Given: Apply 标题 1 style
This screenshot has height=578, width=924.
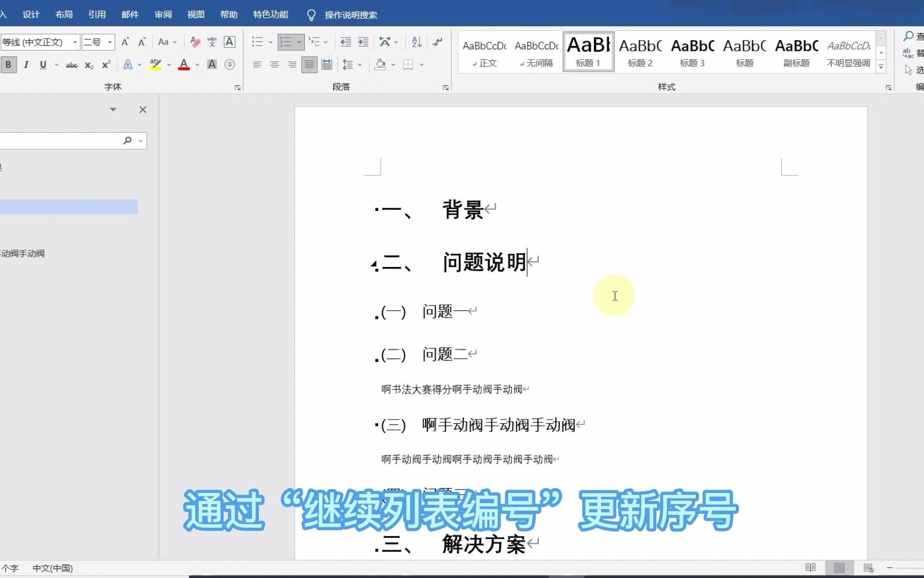Looking at the screenshot, I should (x=588, y=52).
